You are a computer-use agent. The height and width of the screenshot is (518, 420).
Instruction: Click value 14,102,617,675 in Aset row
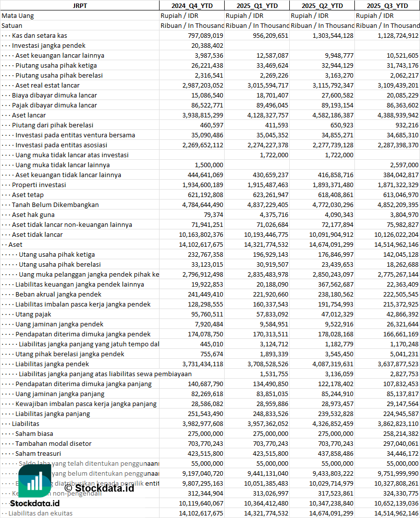[x=201, y=244]
